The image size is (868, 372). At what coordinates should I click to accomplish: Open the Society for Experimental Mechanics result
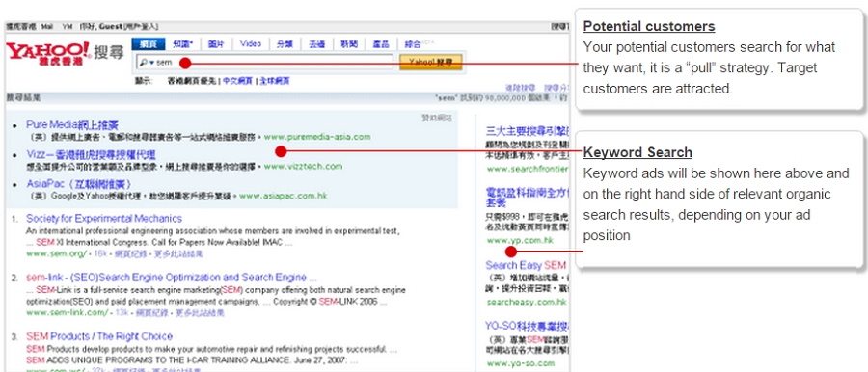104,219
